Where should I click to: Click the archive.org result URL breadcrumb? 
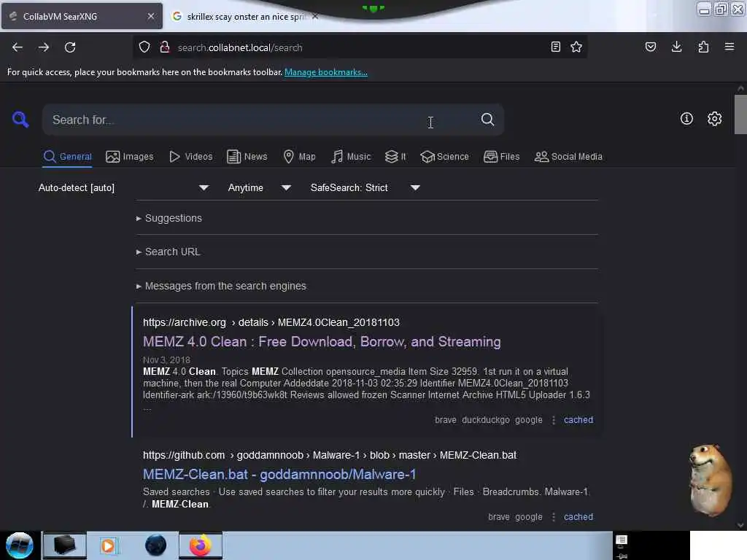[271, 322]
